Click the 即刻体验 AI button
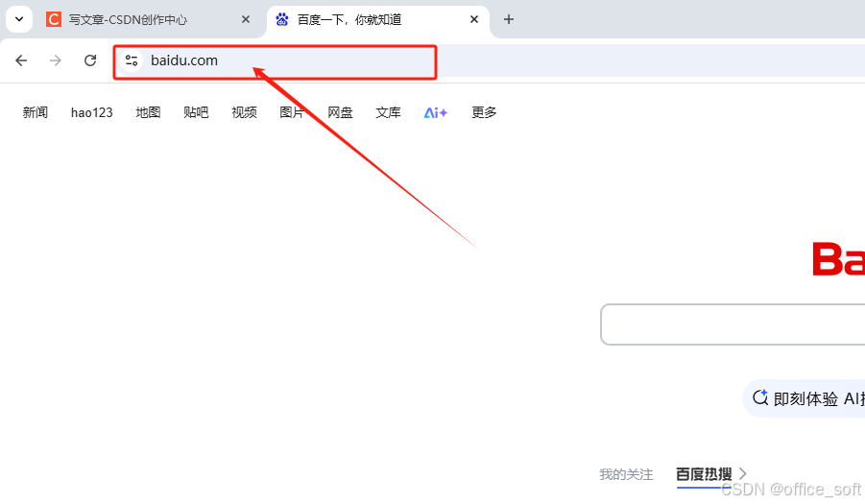Viewport: 865px width, 504px height. click(x=805, y=398)
